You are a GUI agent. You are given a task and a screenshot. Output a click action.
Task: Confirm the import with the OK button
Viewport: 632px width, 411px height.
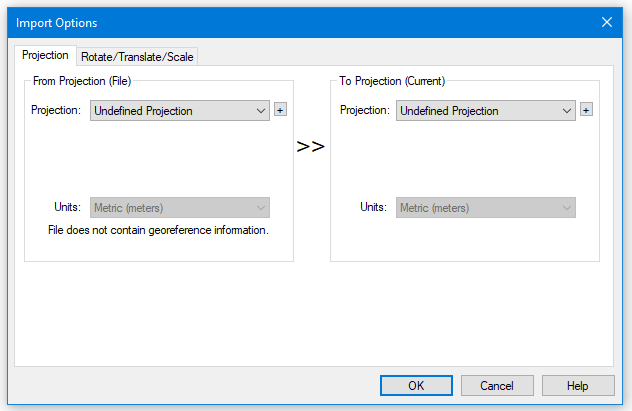[416, 386]
